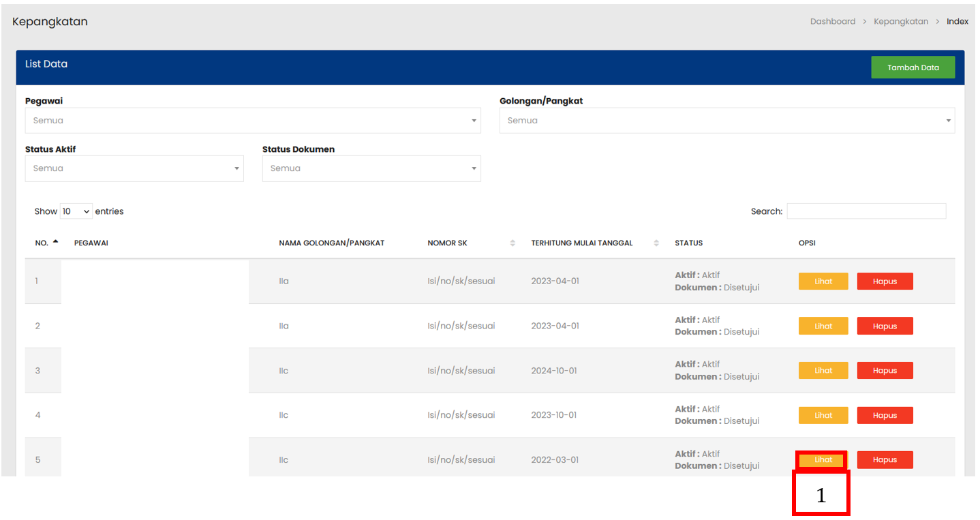The image size is (980, 520).
Task: Expand the Status Dokumen dropdown
Action: [371, 168]
